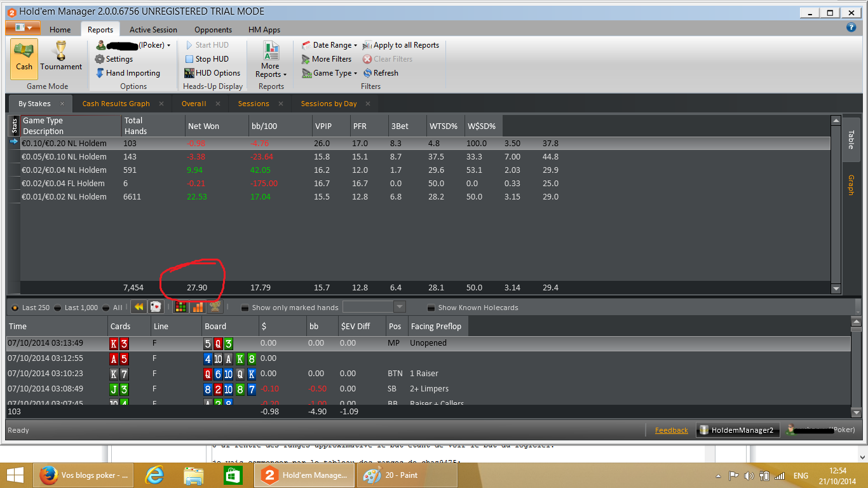Open the Game Type filter dropdown

pos(329,73)
